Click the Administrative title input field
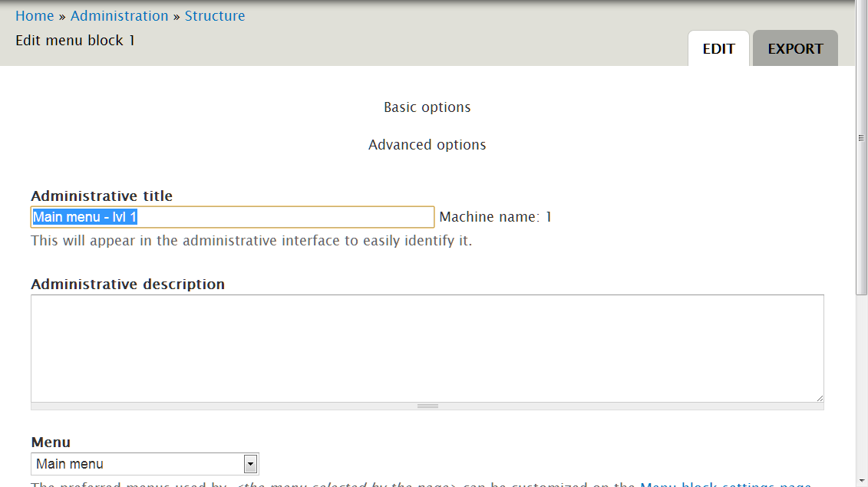 coord(232,217)
